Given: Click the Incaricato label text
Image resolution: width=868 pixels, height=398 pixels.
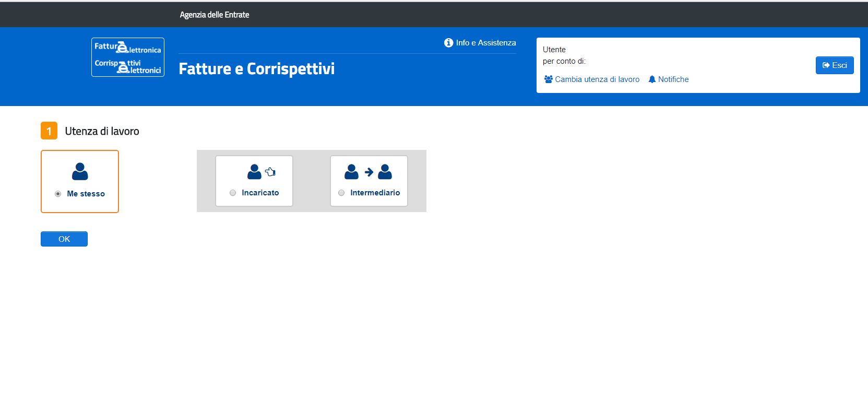Looking at the screenshot, I should coord(260,193).
